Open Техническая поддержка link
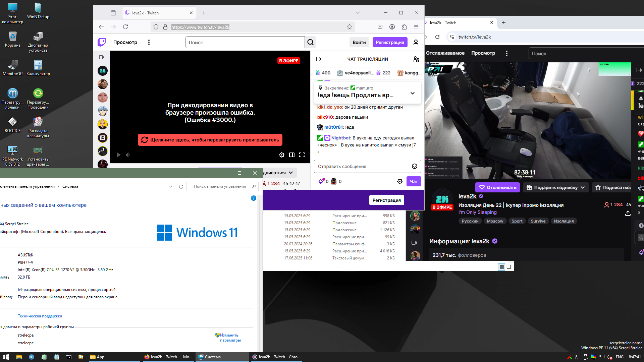 pyautogui.click(x=40, y=316)
